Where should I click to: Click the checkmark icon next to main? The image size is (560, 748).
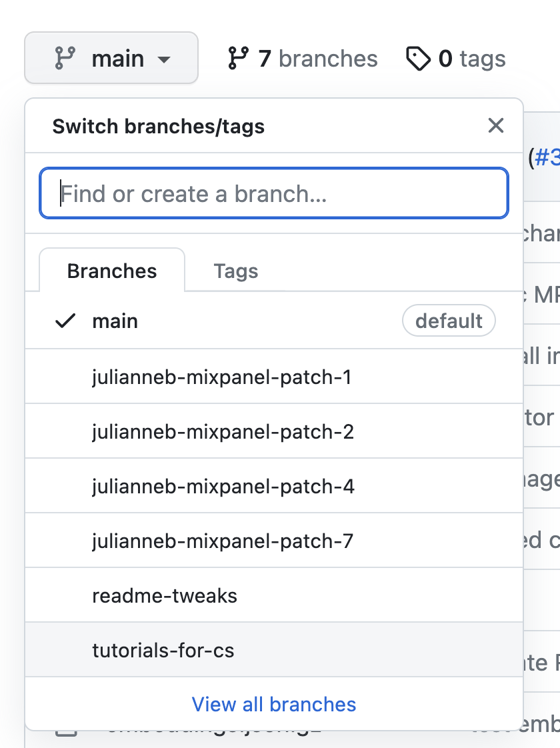[x=65, y=321]
